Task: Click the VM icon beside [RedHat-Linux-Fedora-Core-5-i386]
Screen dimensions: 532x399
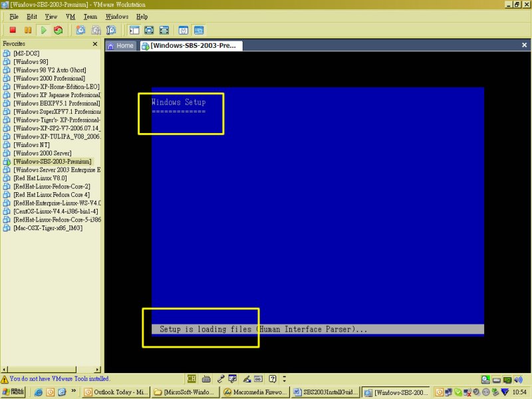Action: (x=7, y=220)
